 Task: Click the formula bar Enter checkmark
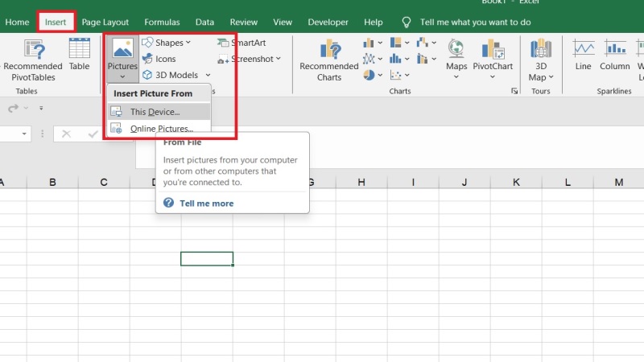(93, 134)
